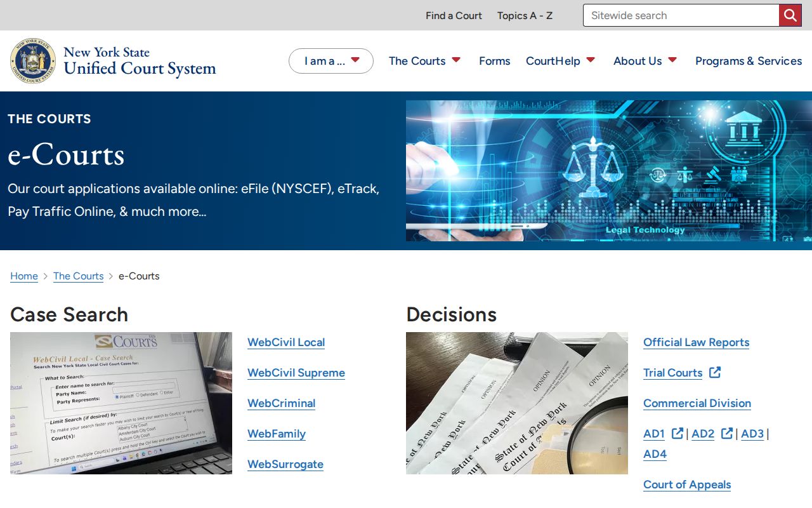
Task: Open the WebSurrogate link
Action: point(285,464)
